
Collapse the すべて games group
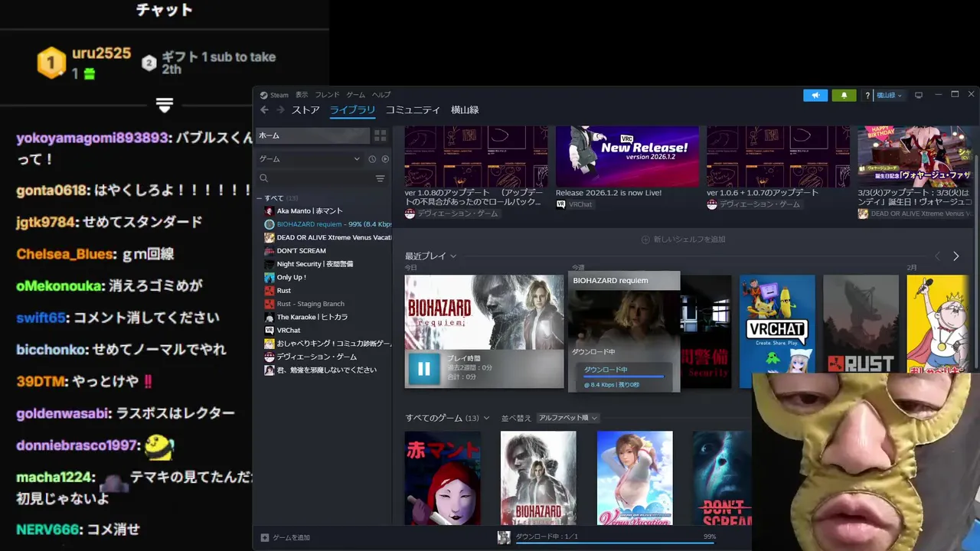(260, 198)
